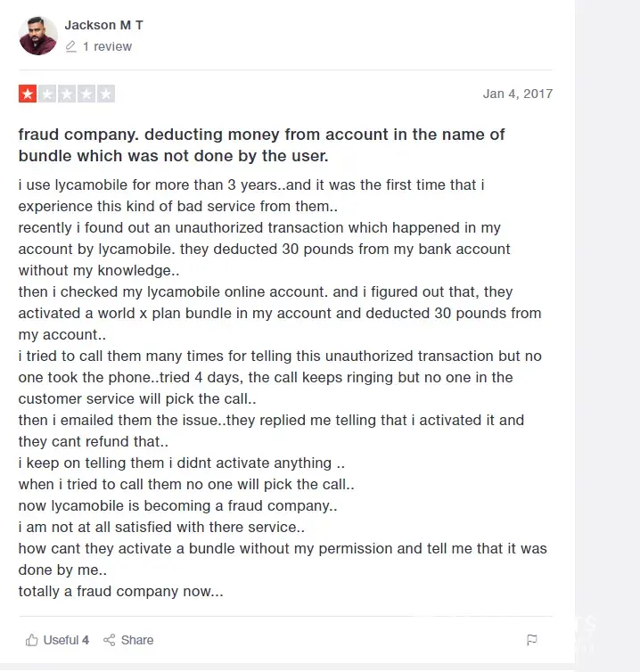Click the fourth grey rating star

(86, 94)
